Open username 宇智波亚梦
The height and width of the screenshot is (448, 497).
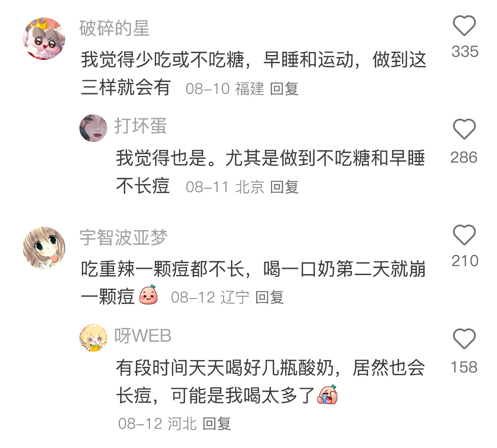point(123,237)
